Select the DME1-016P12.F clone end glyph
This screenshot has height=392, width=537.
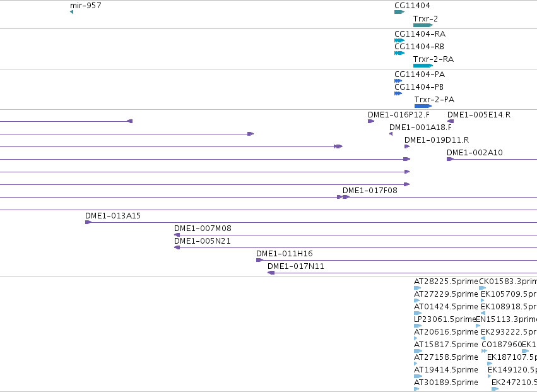(x=371, y=121)
